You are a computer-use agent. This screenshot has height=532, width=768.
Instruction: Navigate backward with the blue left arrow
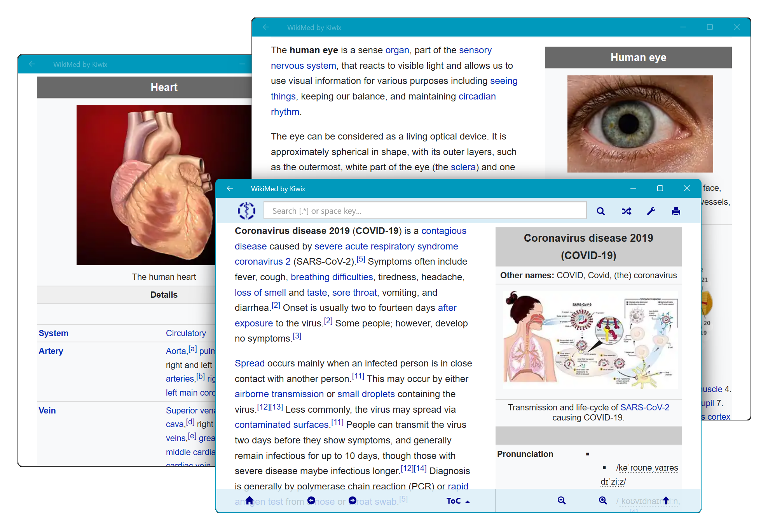[x=311, y=501]
